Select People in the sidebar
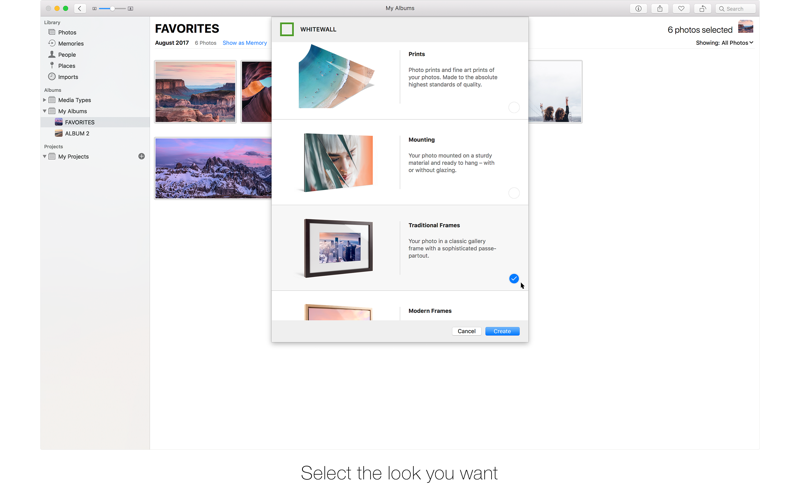The height and width of the screenshot is (500, 800). [66, 55]
